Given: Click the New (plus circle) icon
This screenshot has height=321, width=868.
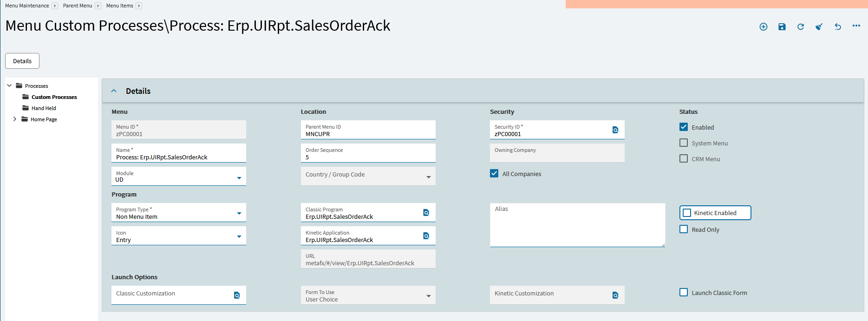Looking at the screenshot, I should coord(764,27).
